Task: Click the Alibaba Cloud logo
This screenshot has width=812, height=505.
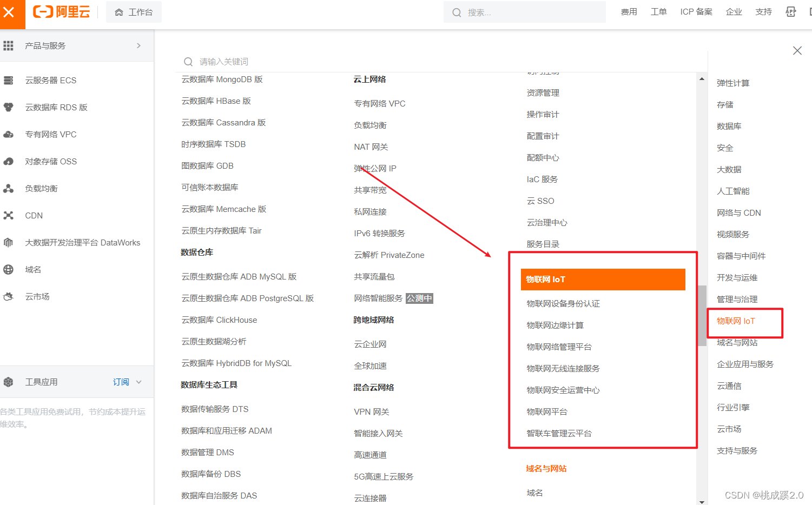Action: [x=61, y=12]
